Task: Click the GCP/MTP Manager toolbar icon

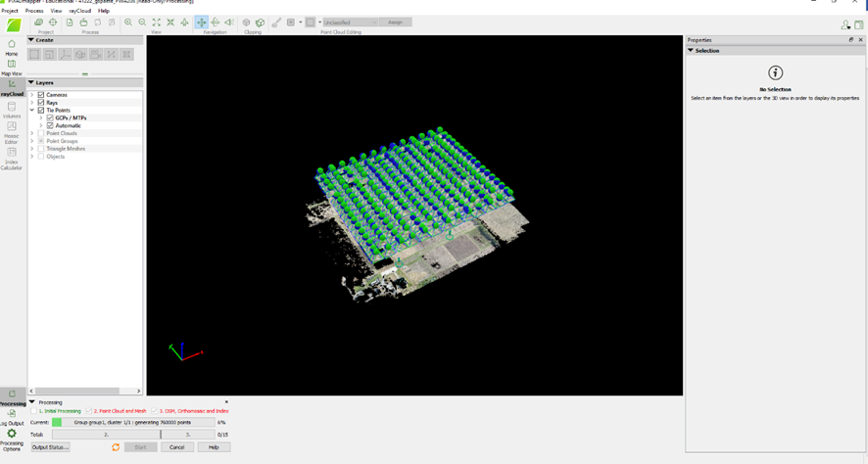Action: click(x=38, y=23)
